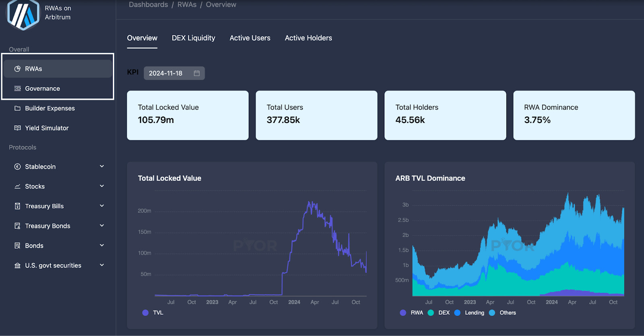Open the Active Users tab
644x336 pixels.
click(250, 38)
